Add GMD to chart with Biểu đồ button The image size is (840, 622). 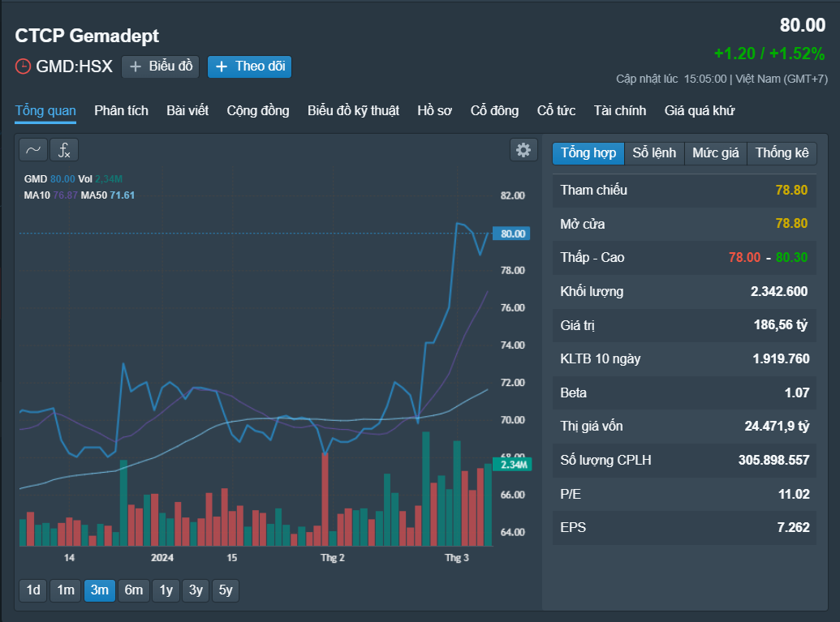(161, 66)
